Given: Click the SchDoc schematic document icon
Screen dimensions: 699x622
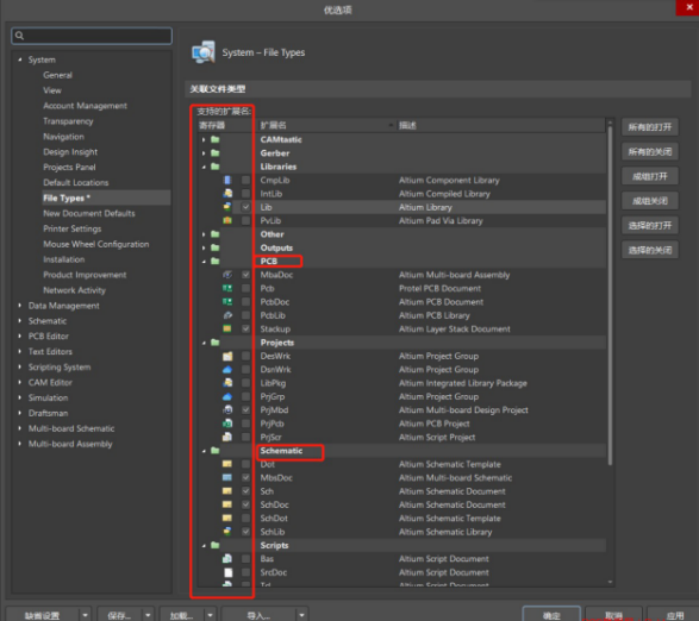Looking at the screenshot, I should pos(227,505).
